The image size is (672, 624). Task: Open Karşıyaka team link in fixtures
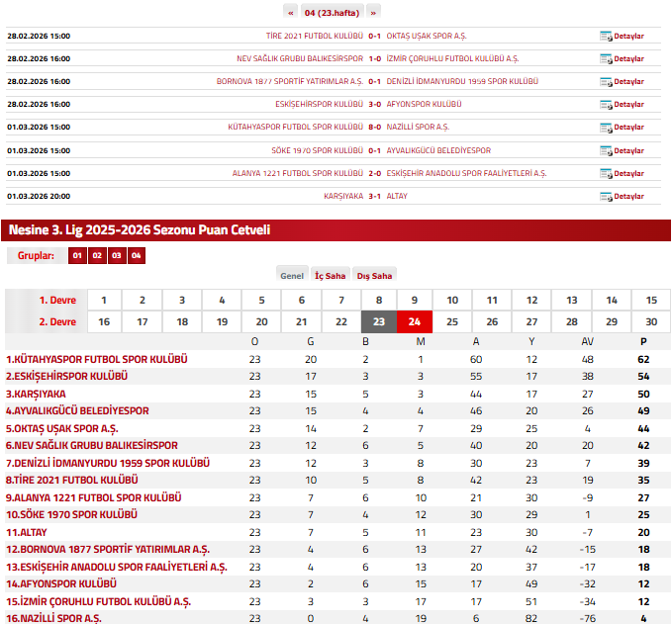(343, 196)
